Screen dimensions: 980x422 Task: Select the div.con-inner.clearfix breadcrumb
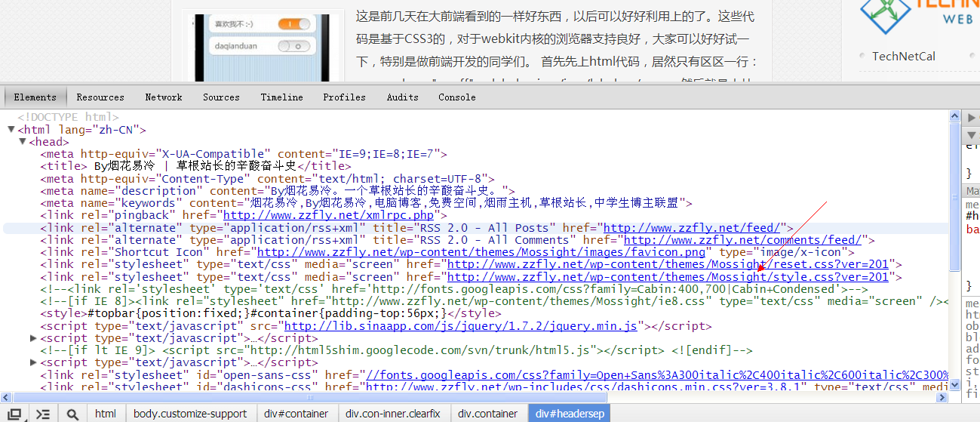(x=393, y=414)
